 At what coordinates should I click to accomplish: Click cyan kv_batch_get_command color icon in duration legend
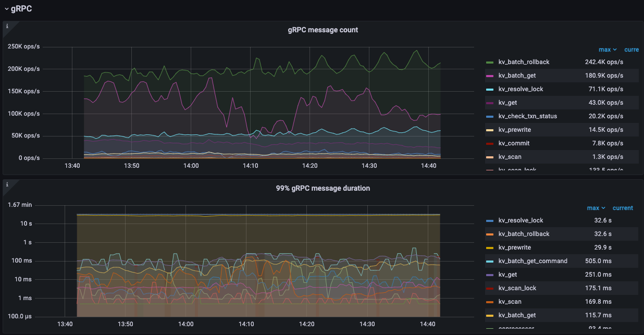point(490,261)
